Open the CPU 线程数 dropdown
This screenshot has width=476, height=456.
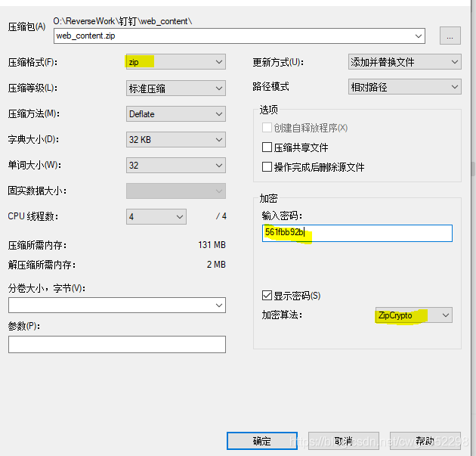(156, 216)
